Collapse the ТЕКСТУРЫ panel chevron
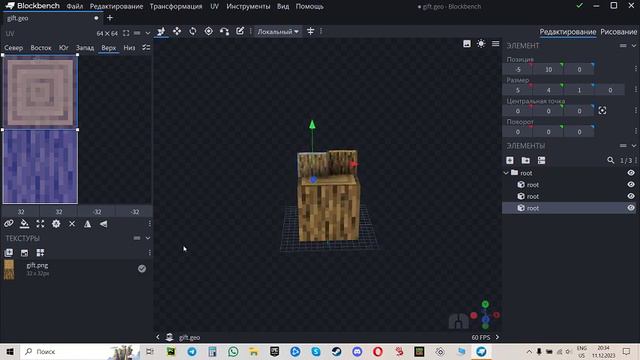 (x=148, y=238)
